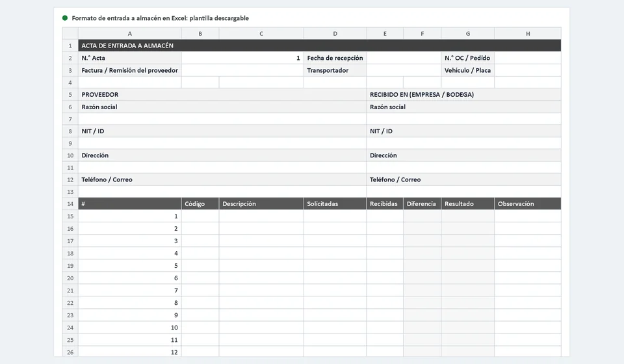Select row header 11

pyautogui.click(x=70, y=168)
